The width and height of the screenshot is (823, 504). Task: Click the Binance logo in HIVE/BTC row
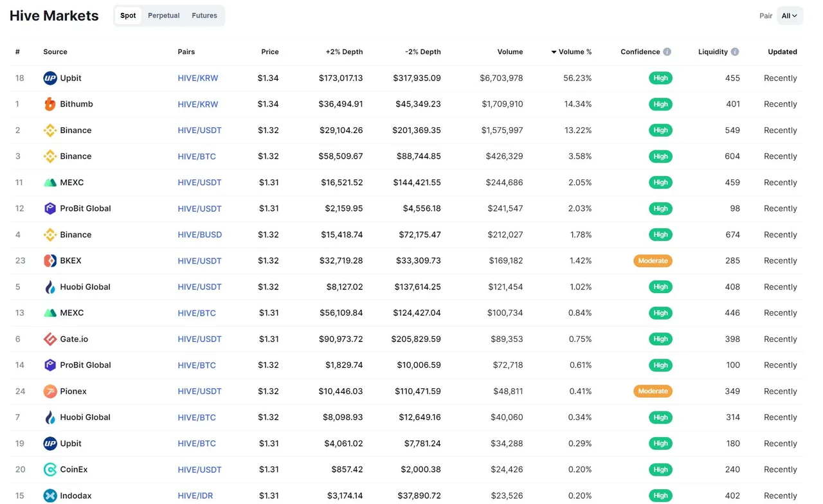(50, 156)
